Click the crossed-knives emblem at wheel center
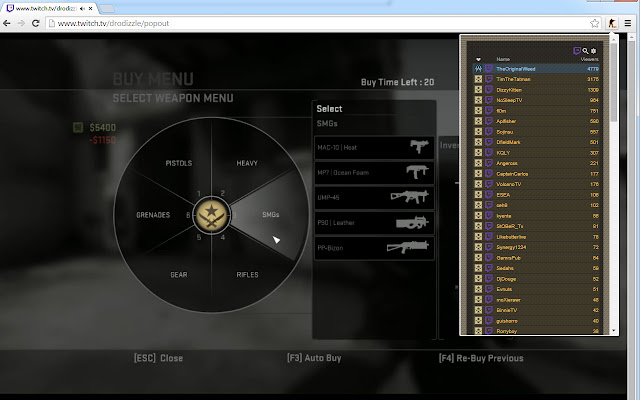The image size is (640, 400). pos(211,215)
